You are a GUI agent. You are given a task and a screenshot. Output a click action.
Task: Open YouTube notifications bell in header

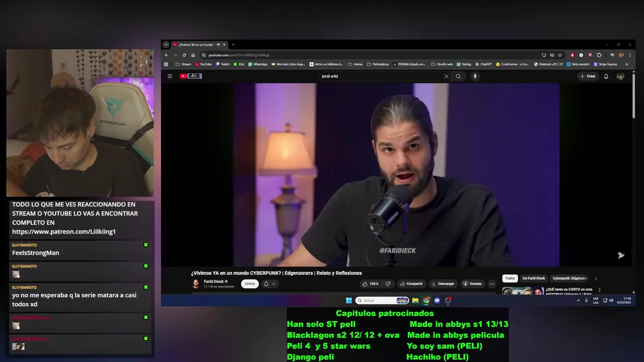[606, 76]
